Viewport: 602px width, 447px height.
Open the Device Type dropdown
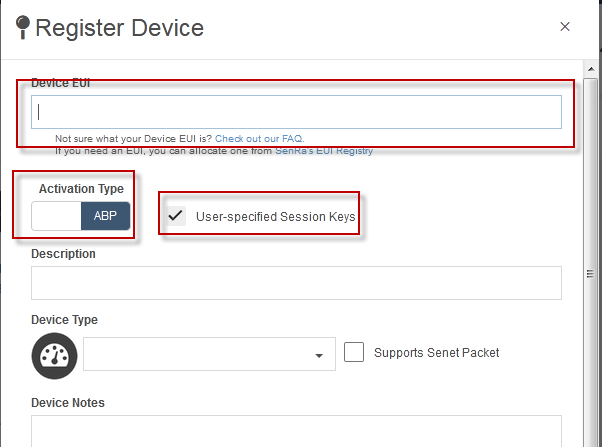(x=209, y=354)
